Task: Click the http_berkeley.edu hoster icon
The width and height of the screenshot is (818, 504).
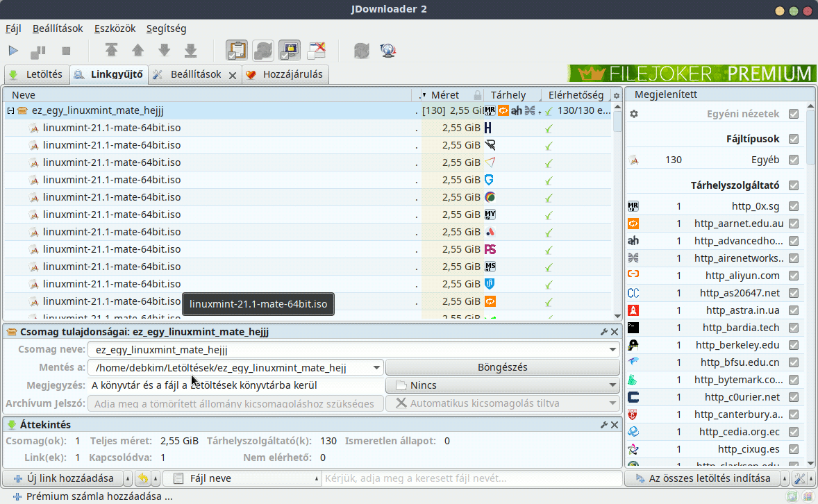Action: (633, 345)
